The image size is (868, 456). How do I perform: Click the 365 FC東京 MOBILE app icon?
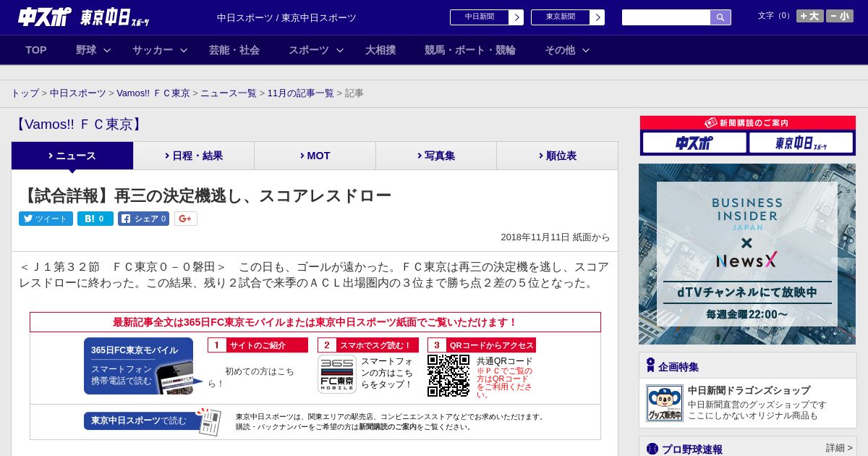coord(337,373)
